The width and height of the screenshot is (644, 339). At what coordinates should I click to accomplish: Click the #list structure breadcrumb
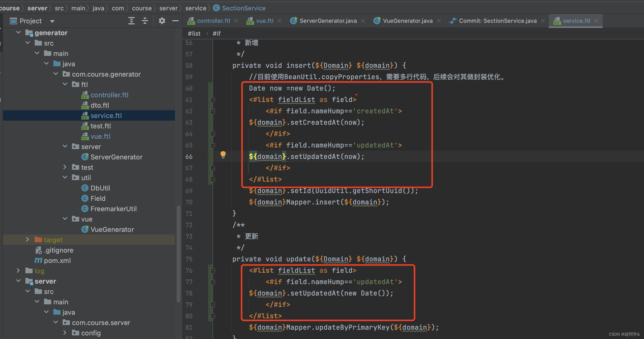coord(194,34)
